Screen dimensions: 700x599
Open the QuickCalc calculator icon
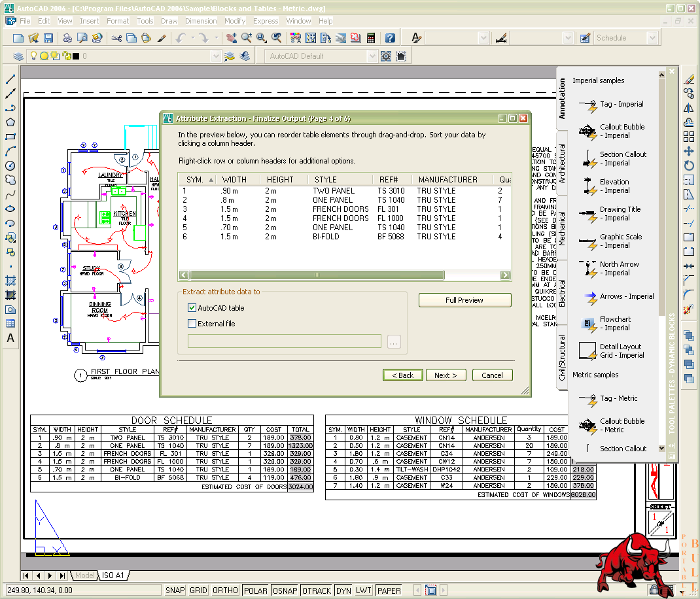pos(370,38)
